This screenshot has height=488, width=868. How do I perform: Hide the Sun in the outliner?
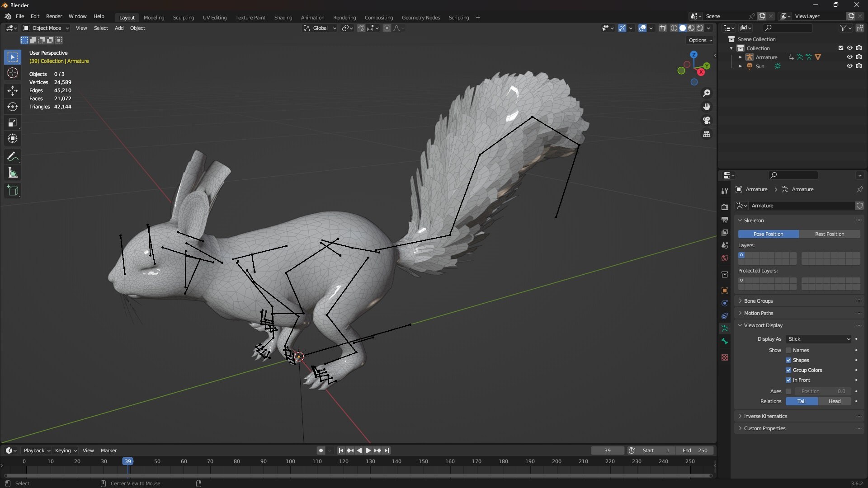click(x=849, y=66)
